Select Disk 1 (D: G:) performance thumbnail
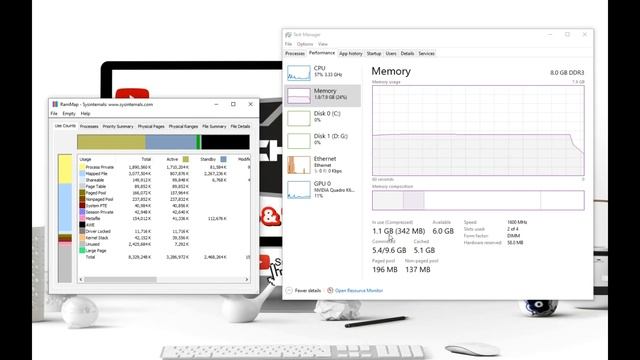Screen dimensions: 640x360 pyautogui.click(x=298, y=141)
